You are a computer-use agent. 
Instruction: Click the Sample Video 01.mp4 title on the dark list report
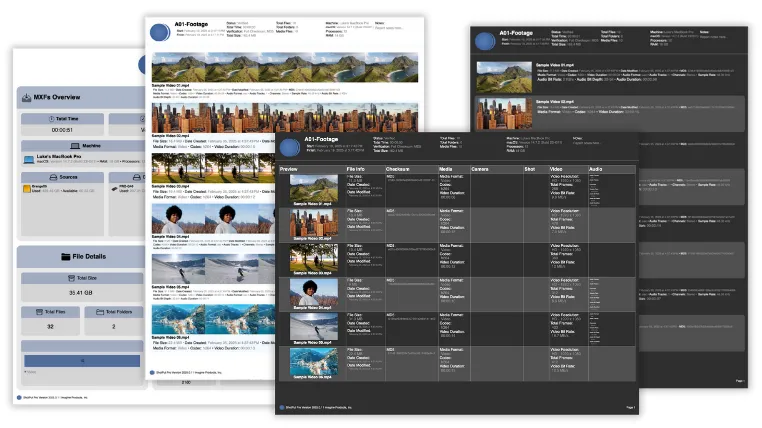click(x=554, y=65)
